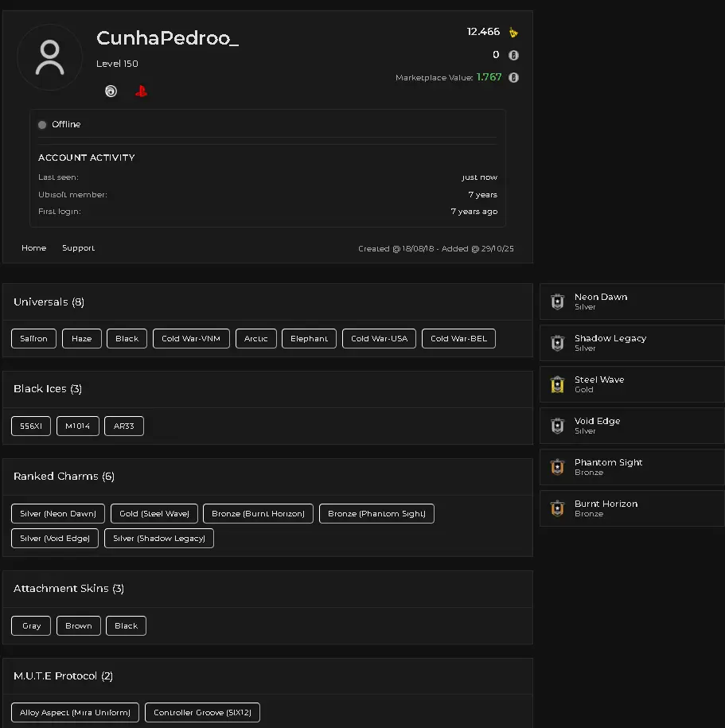Click the profile avatar icon
The width and height of the screenshot is (725, 728).
coord(49,57)
